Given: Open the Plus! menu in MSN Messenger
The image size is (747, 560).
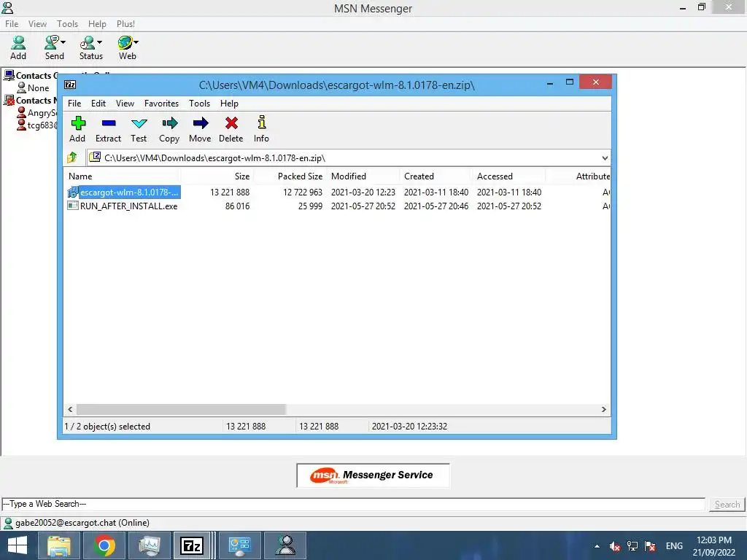Looking at the screenshot, I should point(125,24).
